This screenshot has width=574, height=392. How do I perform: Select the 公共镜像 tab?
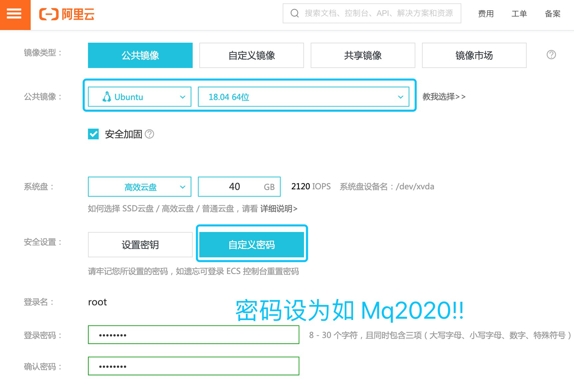coord(140,55)
